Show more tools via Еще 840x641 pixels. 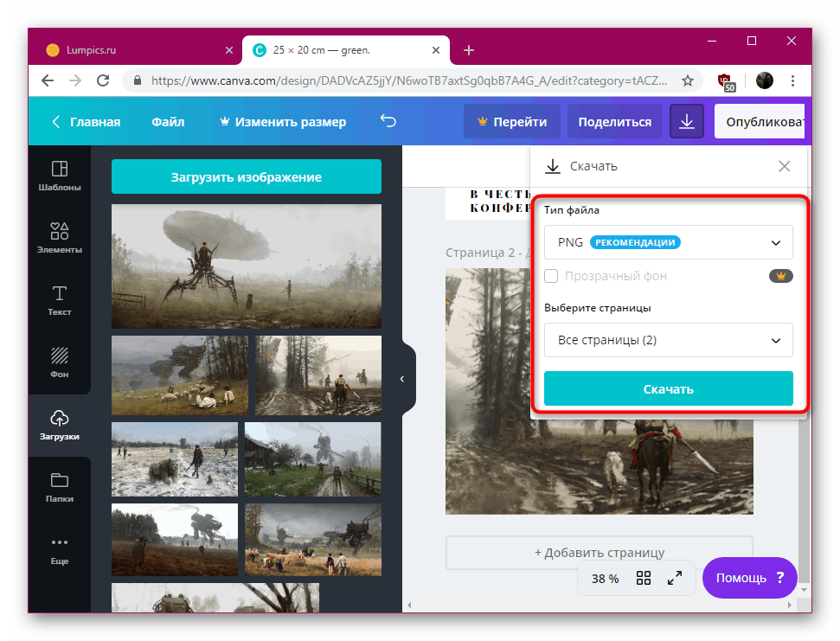click(x=60, y=550)
